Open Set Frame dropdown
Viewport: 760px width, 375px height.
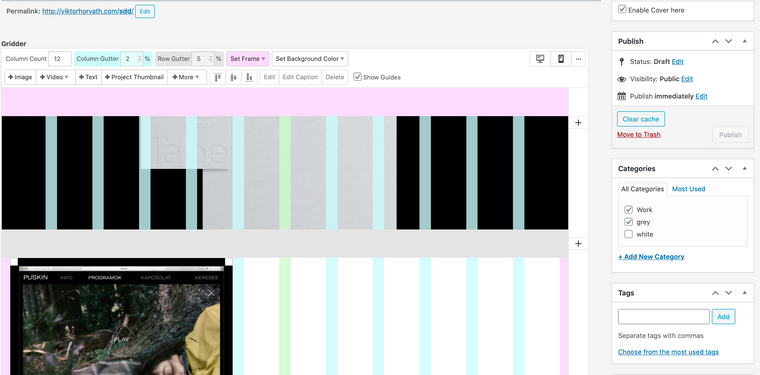(x=248, y=59)
